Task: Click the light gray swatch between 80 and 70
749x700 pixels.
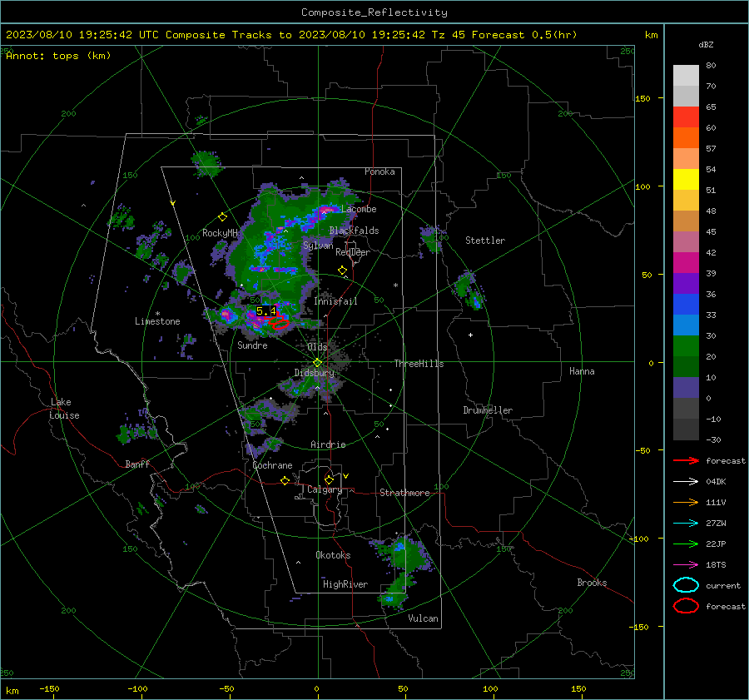Action: (686, 76)
